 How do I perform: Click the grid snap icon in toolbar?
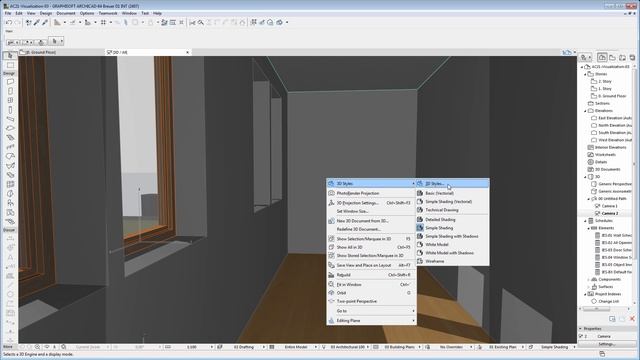coord(103,22)
